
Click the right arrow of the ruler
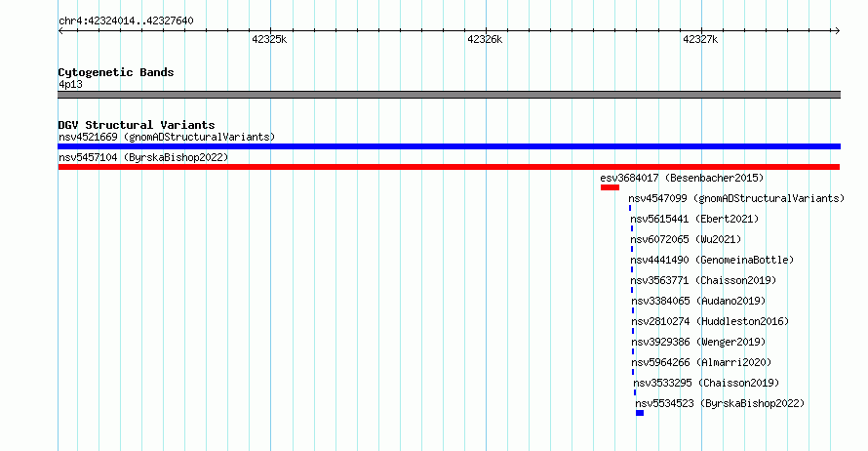pyautogui.click(x=837, y=31)
